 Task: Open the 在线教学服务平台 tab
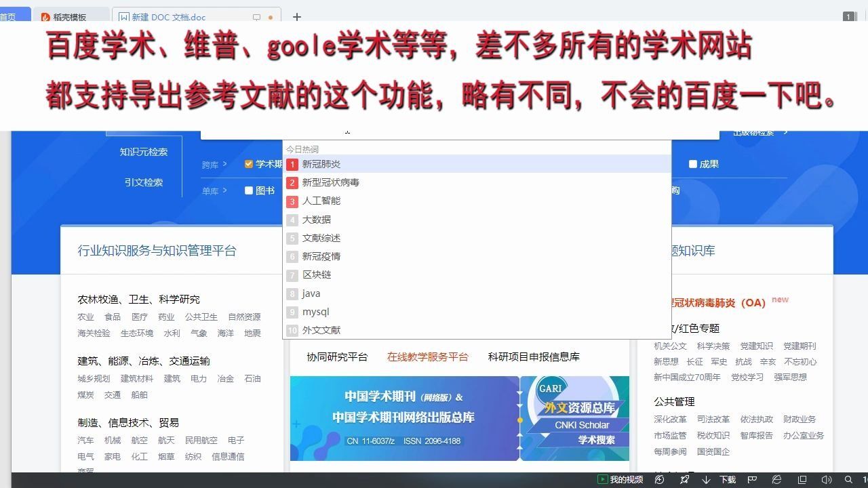coord(428,357)
